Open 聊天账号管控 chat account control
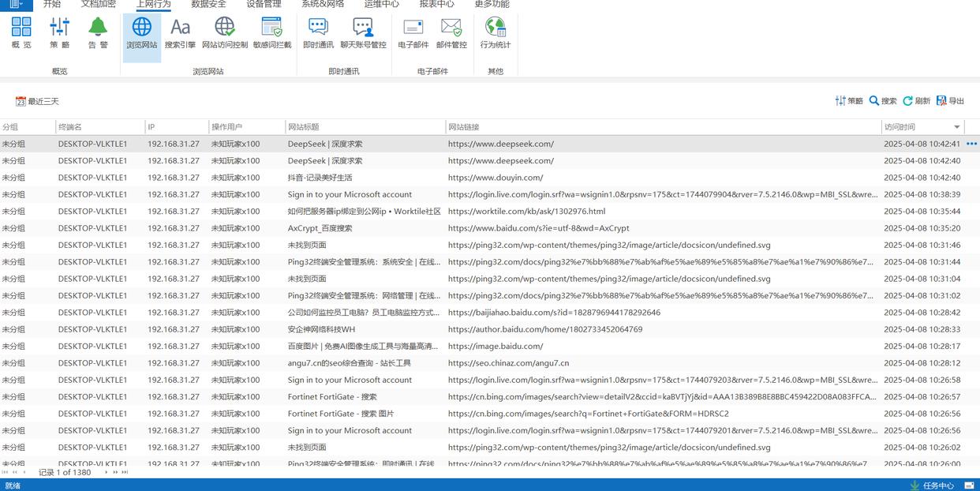The width and height of the screenshot is (980, 491). point(363,33)
